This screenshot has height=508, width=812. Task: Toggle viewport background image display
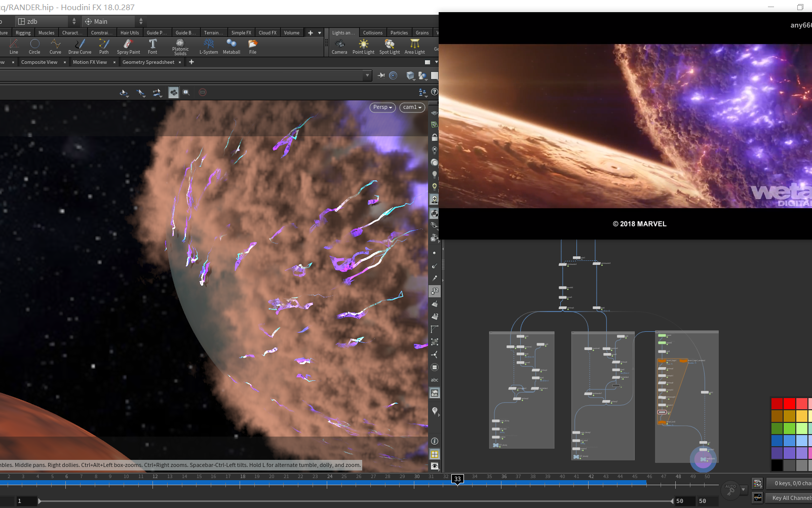click(x=434, y=393)
